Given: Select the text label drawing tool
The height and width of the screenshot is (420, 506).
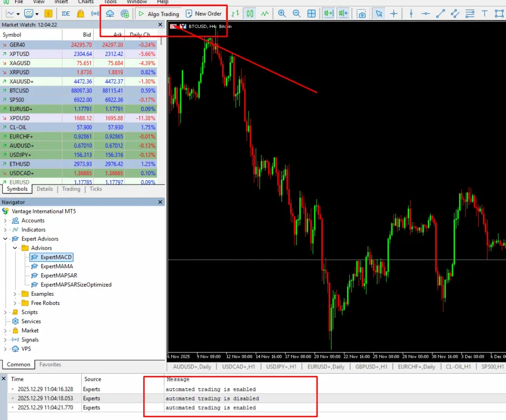Looking at the screenshot, I should tap(484, 13).
